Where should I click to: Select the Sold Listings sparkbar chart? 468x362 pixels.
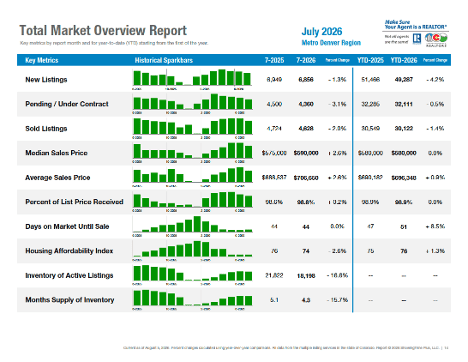point(192,128)
